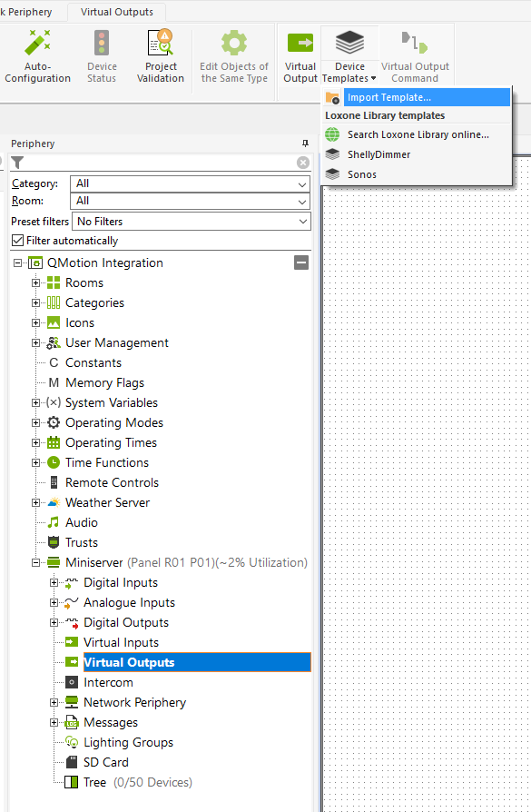Collapse the QMotion Integration tree node

coord(17,263)
